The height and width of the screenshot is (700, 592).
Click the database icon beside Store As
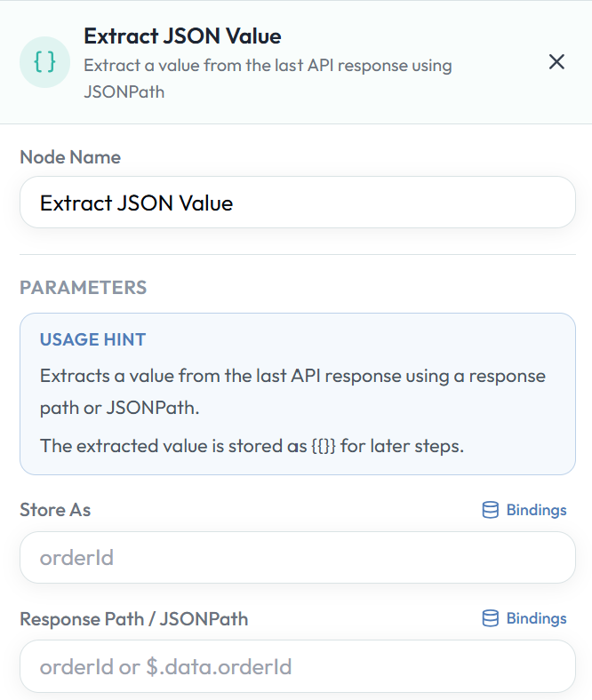pos(490,510)
